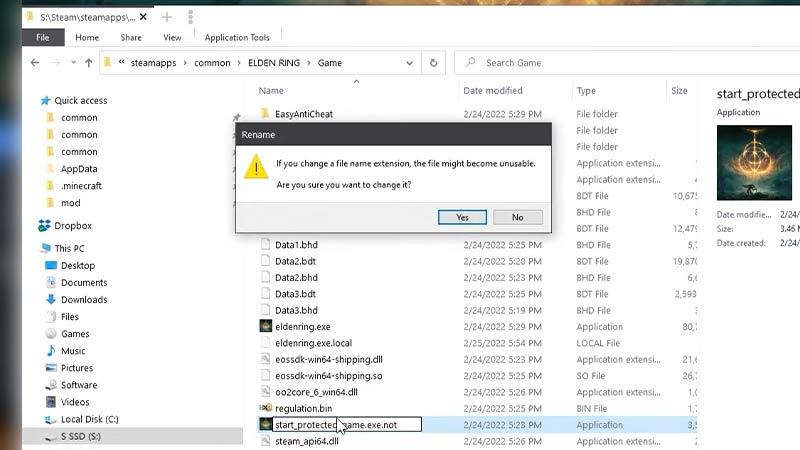Confirm rename by clicking Yes
The image size is (800, 450).
[x=462, y=217]
